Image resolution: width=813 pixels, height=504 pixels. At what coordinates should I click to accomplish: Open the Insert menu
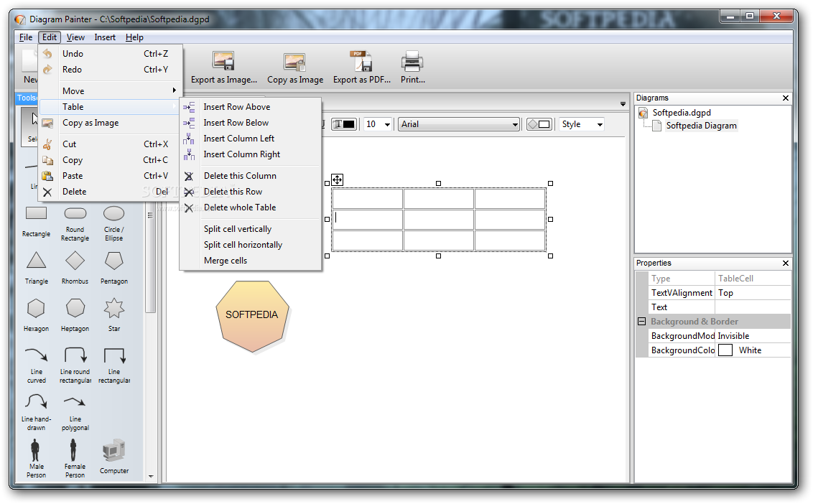pyautogui.click(x=105, y=37)
